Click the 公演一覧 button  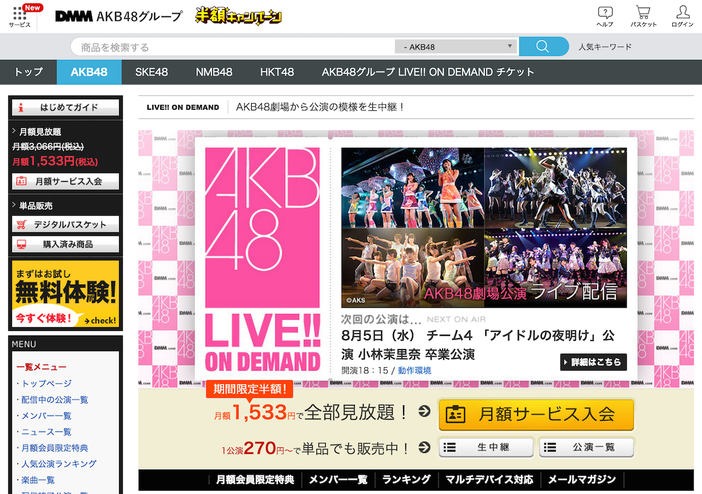pos(586,447)
